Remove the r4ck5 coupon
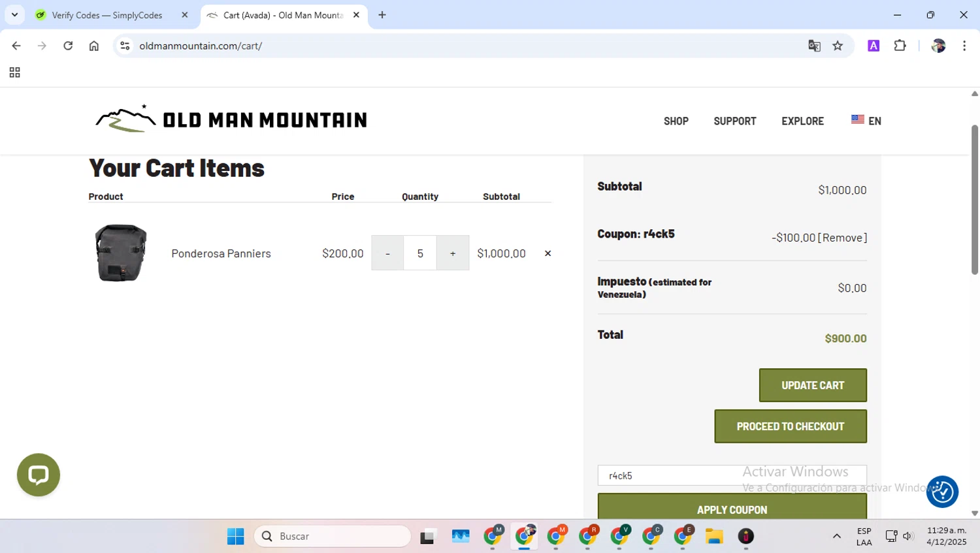Screen dimensions: 980x553 pyautogui.click(x=842, y=238)
